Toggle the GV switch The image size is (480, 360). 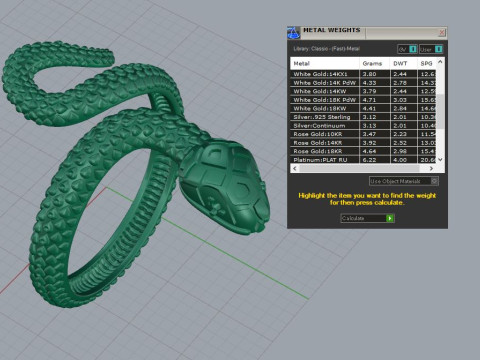(407, 49)
